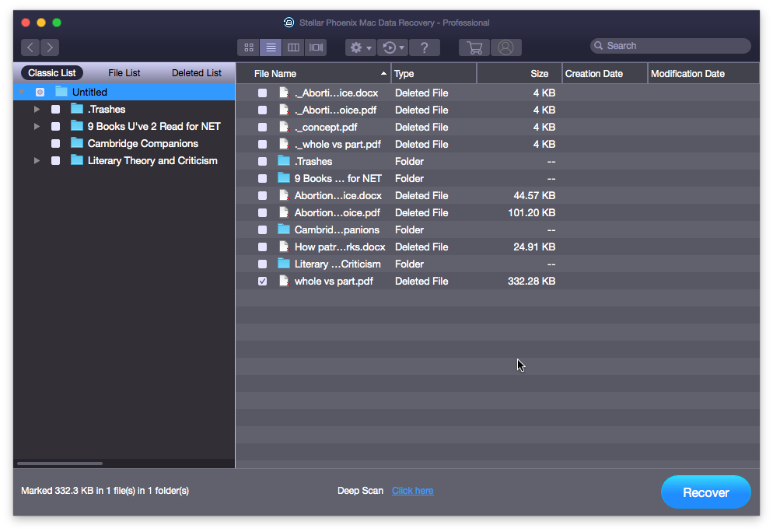Check the Abortion…oice.pdf 101.20 KB checkbox
773x532 pixels.
click(x=262, y=212)
